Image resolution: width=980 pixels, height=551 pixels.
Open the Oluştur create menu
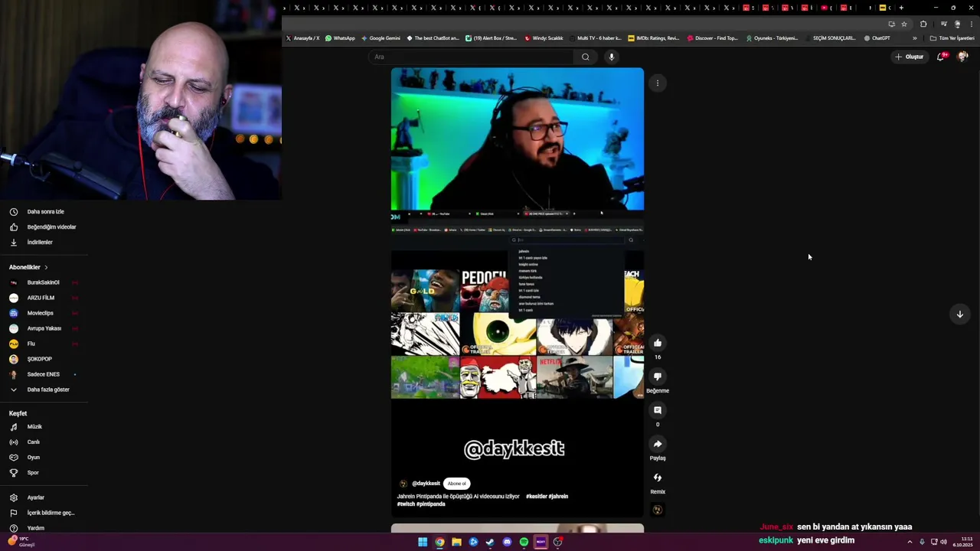910,57
